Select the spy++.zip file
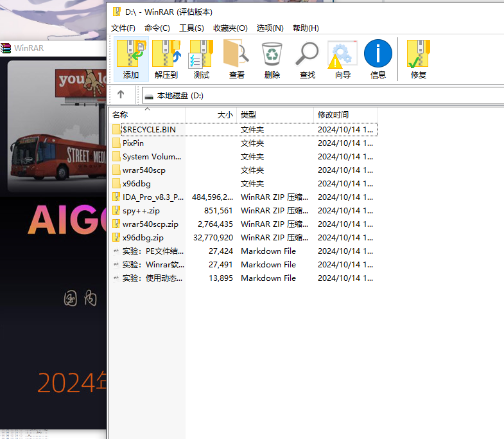 click(141, 211)
